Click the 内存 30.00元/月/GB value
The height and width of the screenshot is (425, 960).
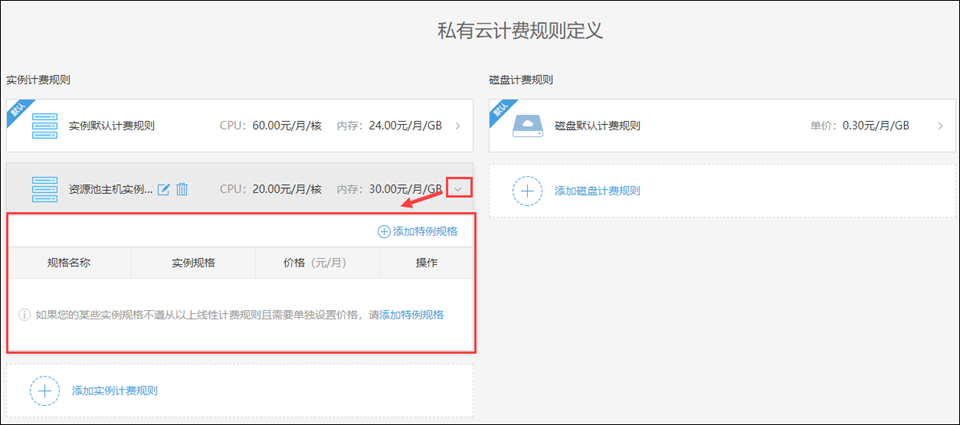pyautogui.click(x=405, y=189)
